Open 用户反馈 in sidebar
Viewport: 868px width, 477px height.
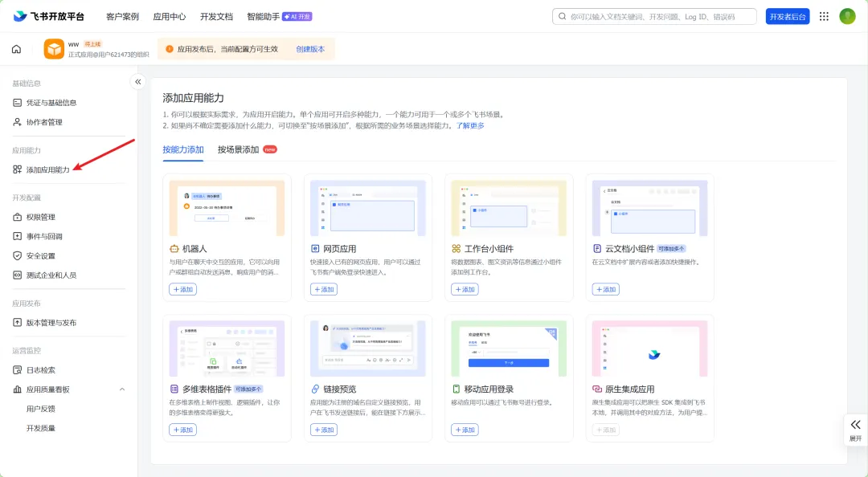[x=41, y=409]
